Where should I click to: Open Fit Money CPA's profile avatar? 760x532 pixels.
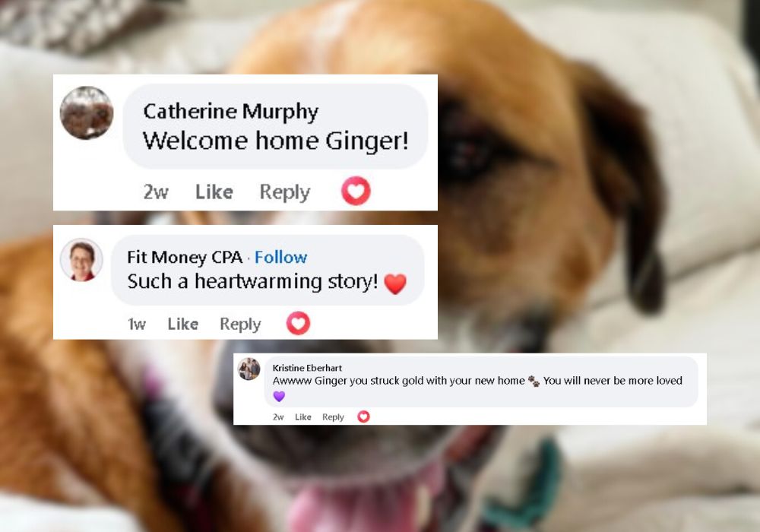pos(81,260)
